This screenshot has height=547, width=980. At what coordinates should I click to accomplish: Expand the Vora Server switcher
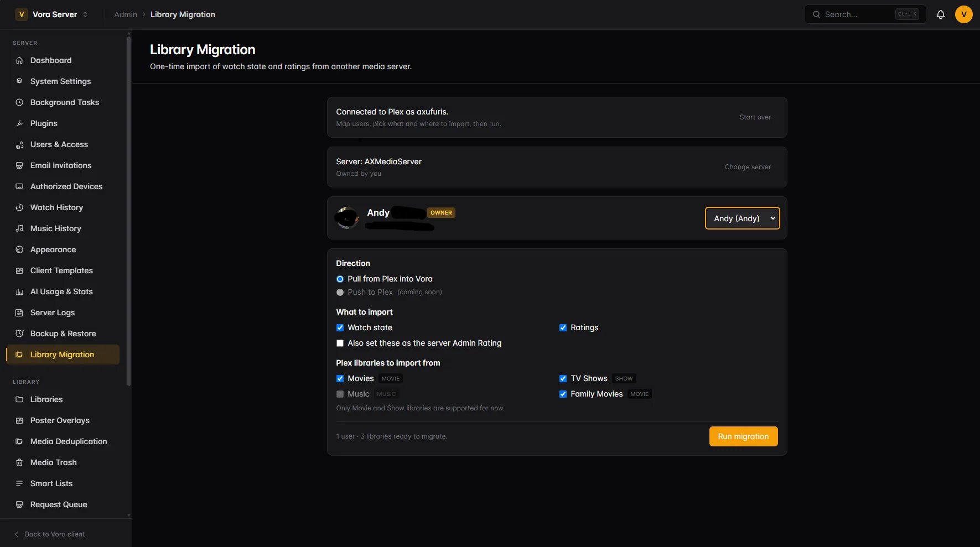51,14
